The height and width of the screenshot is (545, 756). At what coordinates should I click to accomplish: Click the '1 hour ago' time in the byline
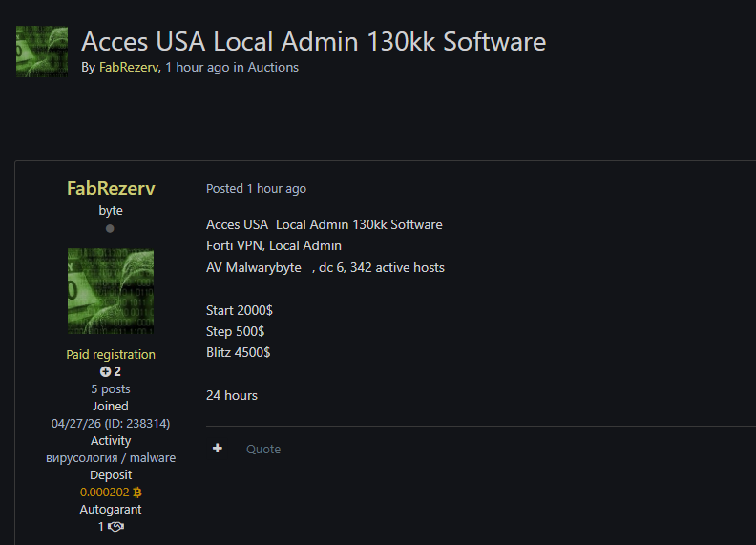pyautogui.click(x=198, y=68)
